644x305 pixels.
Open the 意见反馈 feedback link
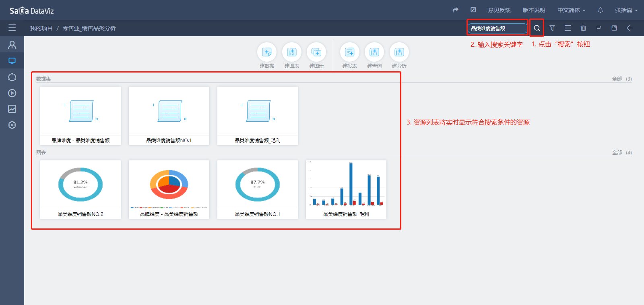(x=500, y=10)
